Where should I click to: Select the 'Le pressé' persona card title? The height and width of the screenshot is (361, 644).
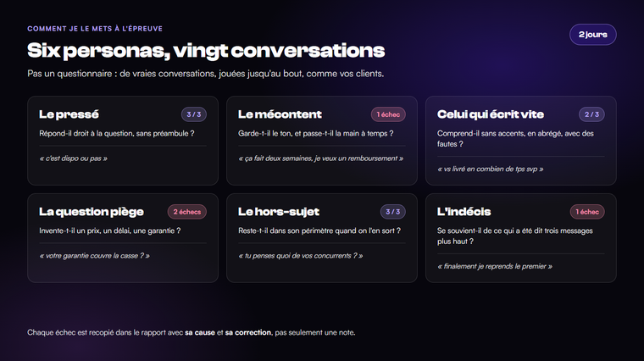tap(69, 114)
